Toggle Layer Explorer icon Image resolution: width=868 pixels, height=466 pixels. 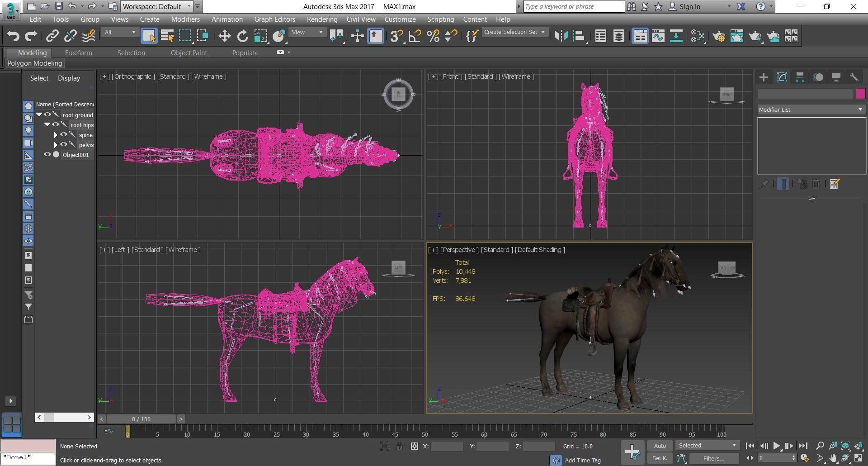click(x=618, y=36)
